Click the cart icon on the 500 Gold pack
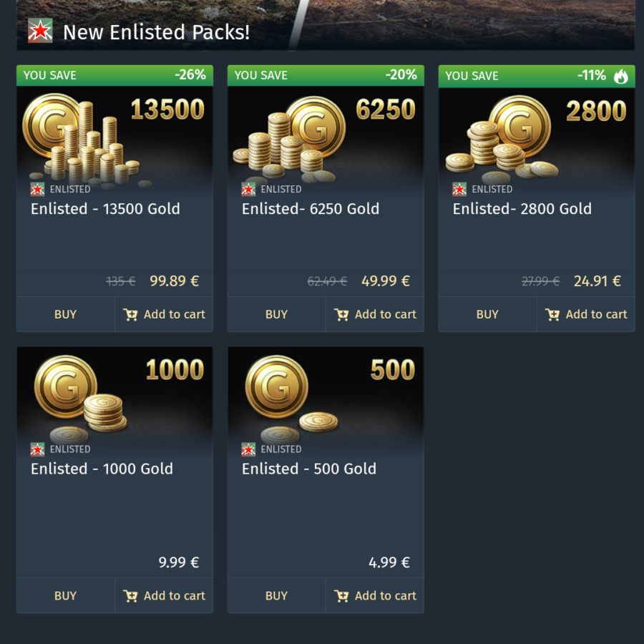The image size is (644, 644). (x=341, y=595)
